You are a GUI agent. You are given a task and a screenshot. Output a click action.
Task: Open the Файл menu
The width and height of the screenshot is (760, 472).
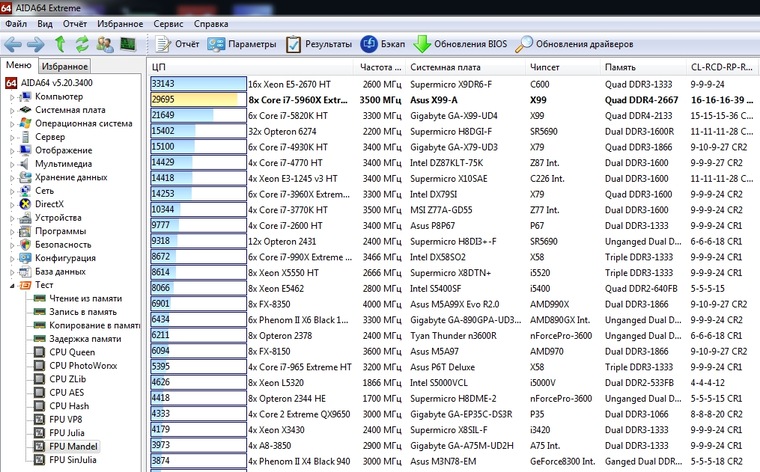click(16, 24)
